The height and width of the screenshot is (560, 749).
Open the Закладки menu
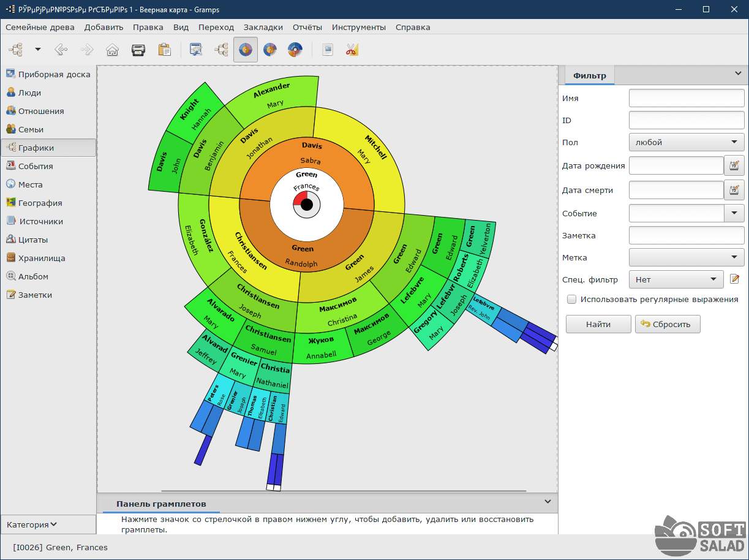coord(263,27)
